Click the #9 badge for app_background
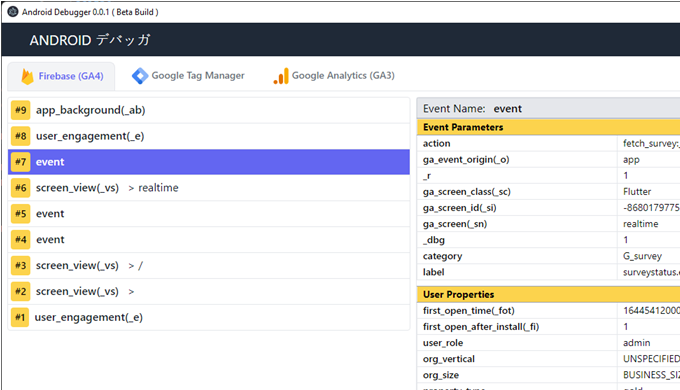Image resolution: width=680 pixels, height=390 pixels. [x=20, y=110]
